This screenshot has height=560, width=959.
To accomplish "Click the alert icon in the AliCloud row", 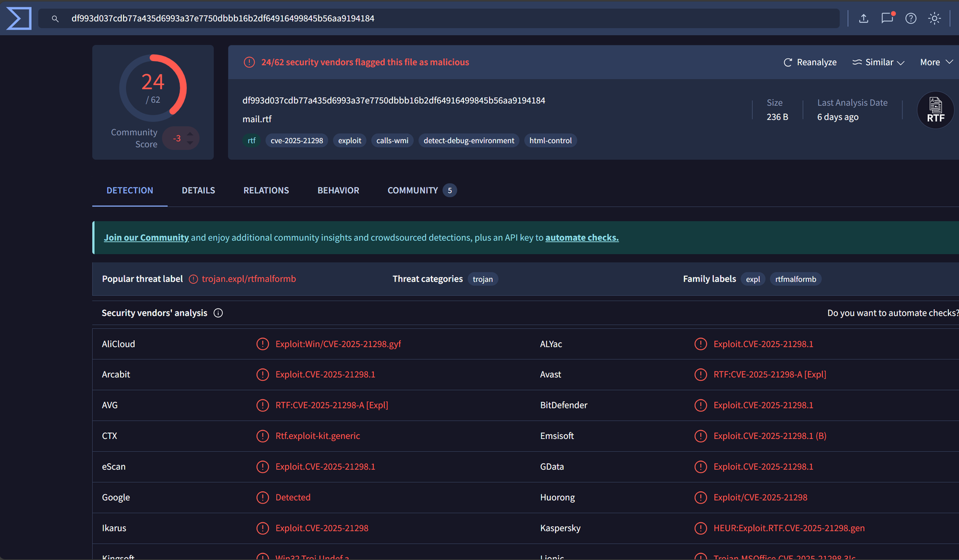I will click(263, 344).
